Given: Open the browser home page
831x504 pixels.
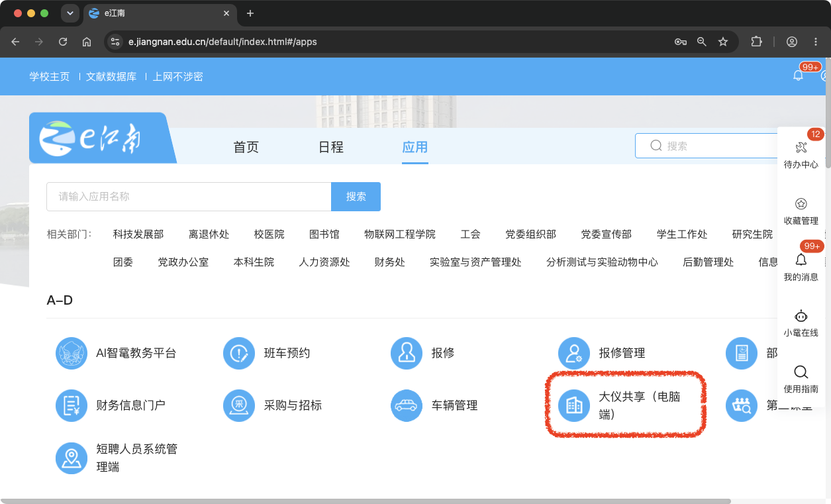Looking at the screenshot, I should pos(87,42).
